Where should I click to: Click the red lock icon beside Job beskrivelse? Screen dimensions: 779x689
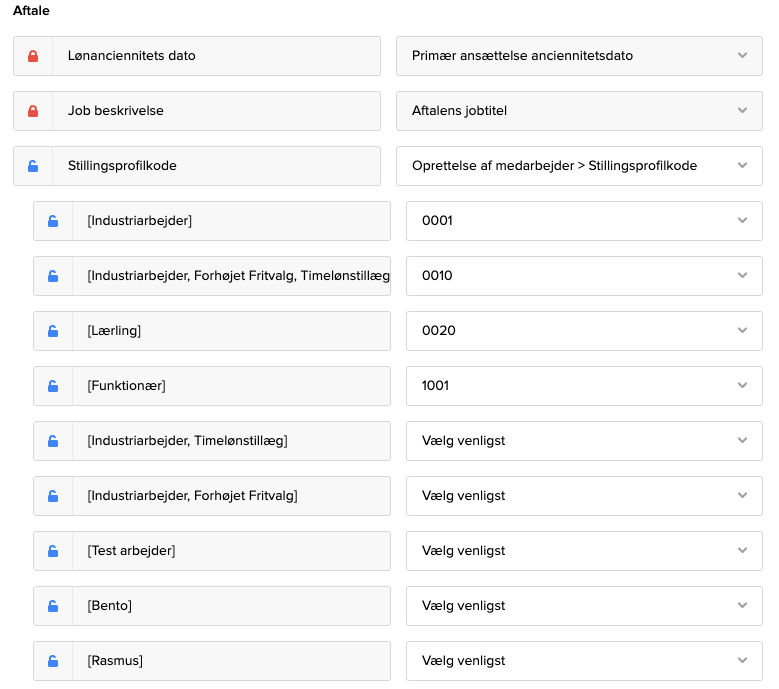click(33, 111)
